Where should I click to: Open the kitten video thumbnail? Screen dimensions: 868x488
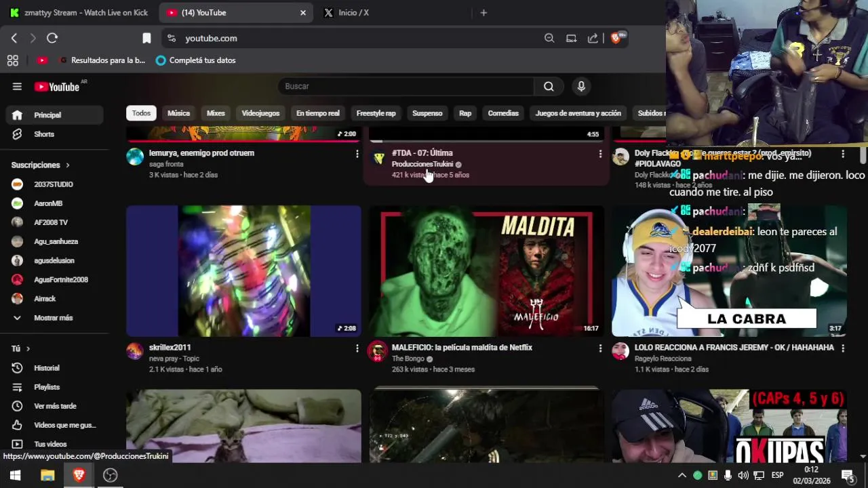[243, 426]
